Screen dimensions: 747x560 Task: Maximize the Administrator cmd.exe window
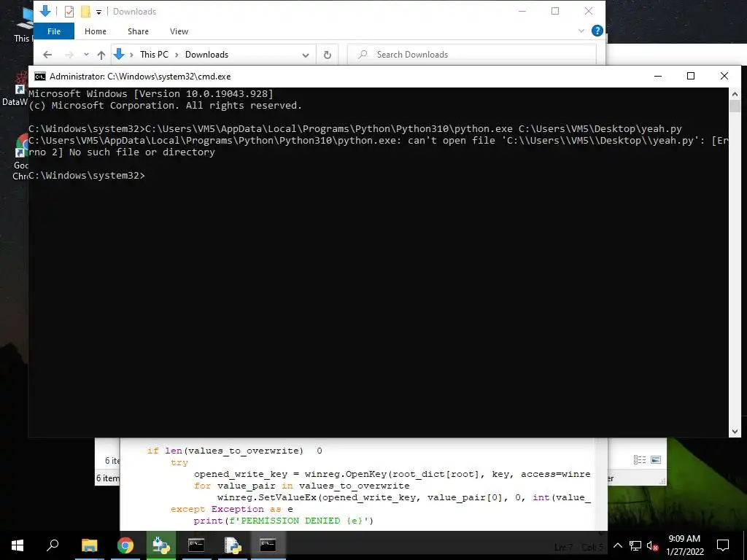tap(691, 76)
